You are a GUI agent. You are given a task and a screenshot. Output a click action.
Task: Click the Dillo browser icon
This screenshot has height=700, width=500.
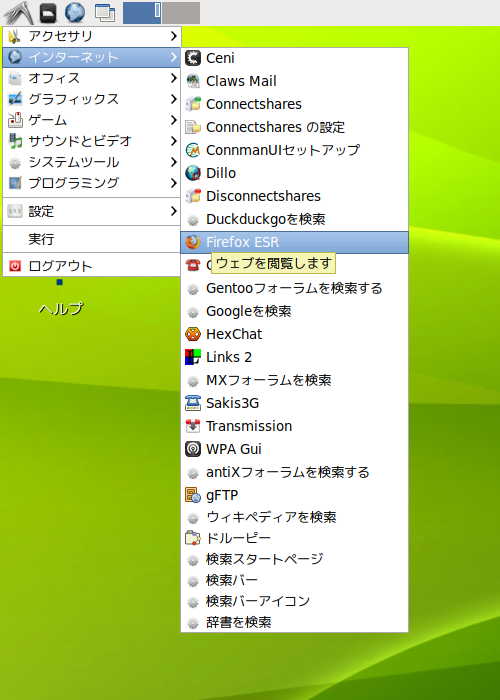193,173
